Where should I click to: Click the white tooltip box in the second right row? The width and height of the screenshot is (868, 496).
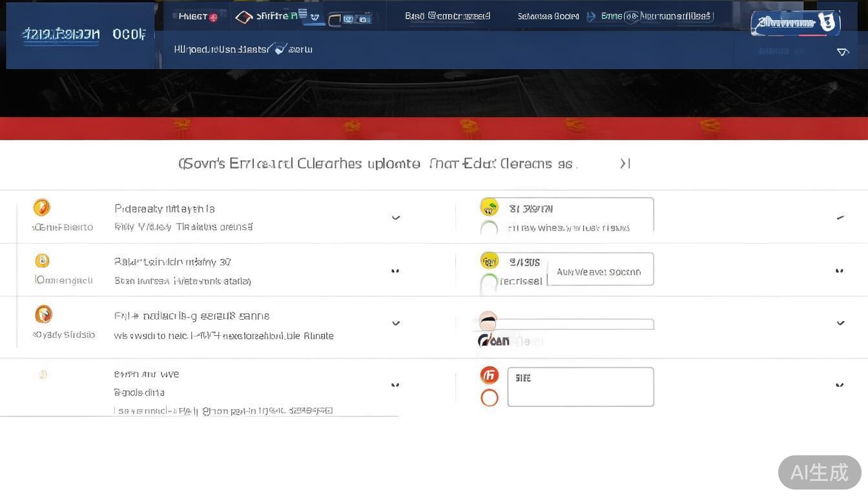tap(599, 272)
